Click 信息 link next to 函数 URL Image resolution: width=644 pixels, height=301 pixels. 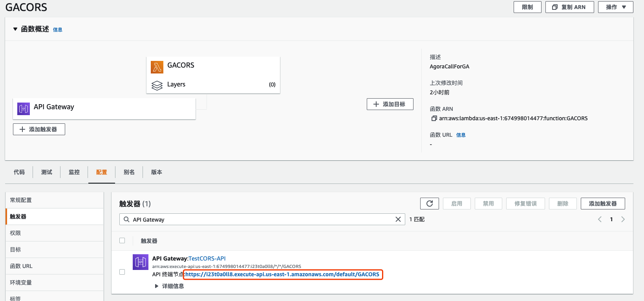(x=461, y=135)
